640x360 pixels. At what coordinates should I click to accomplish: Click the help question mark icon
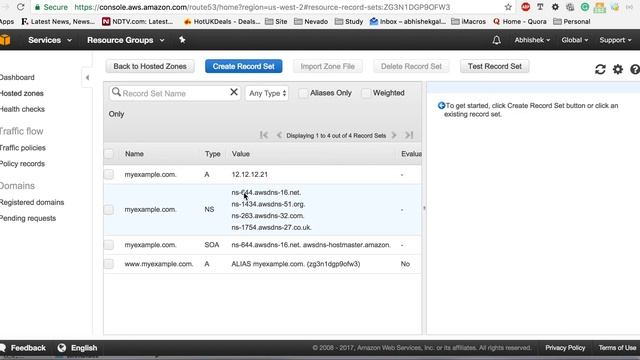point(635,69)
